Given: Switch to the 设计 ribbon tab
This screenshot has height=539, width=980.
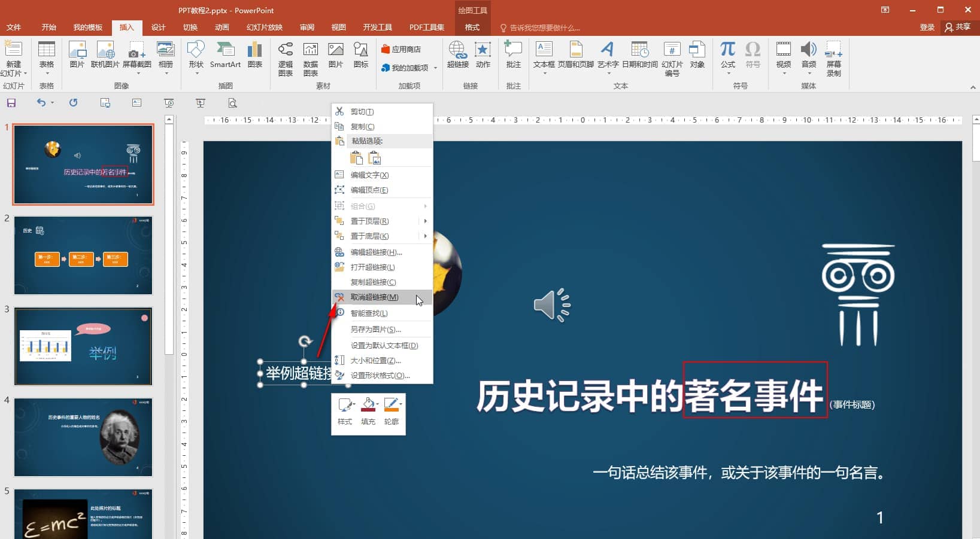Looking at the screenshot, I should point(158,28).
